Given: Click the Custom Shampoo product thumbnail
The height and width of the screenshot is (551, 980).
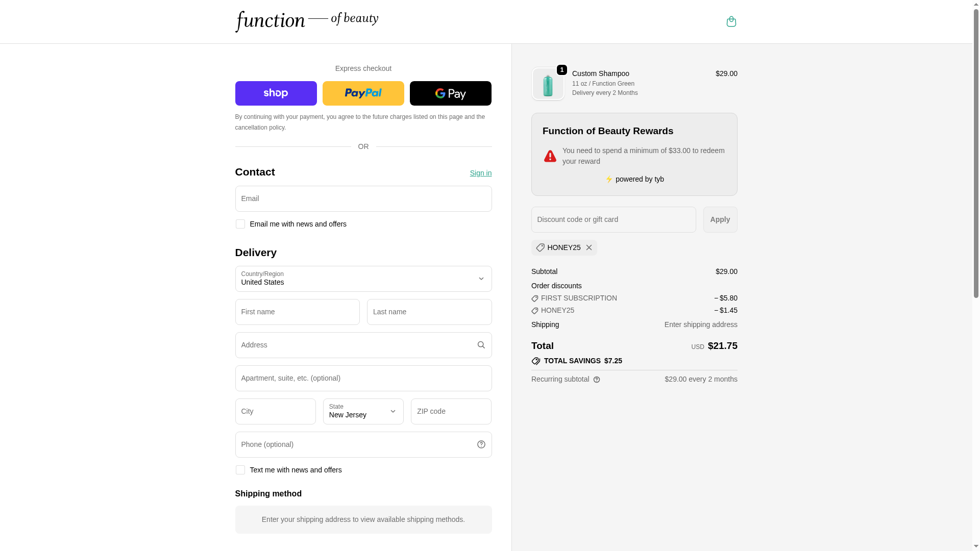Looking at the screenshot, I should [548, 84].
